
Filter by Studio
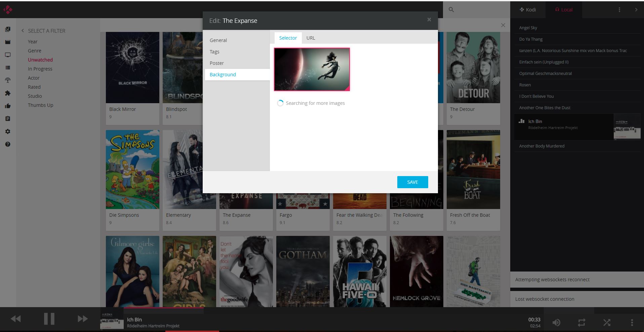click(35, 96)
